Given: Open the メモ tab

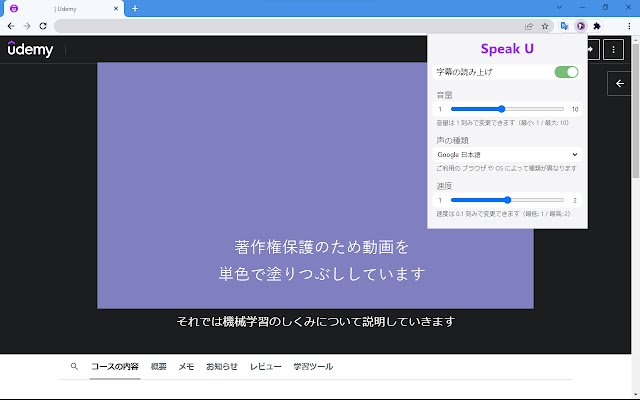Looking at the screenshot, I should 186,367.
